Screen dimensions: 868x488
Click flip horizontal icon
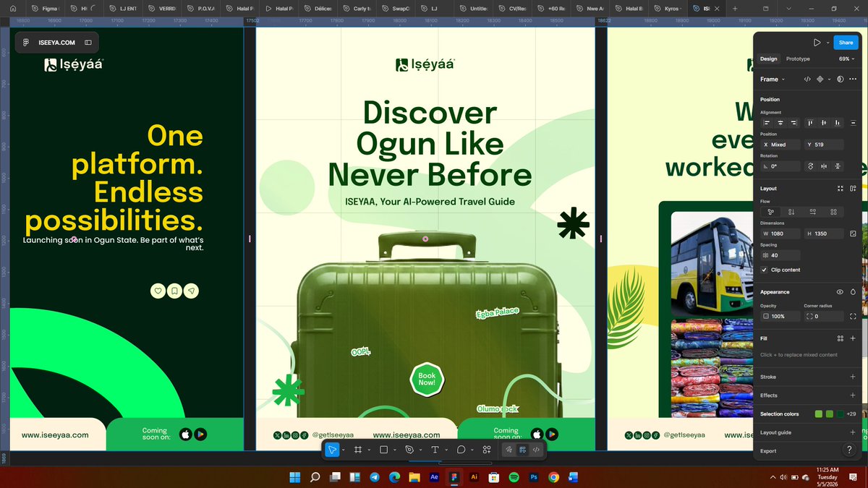825,166
